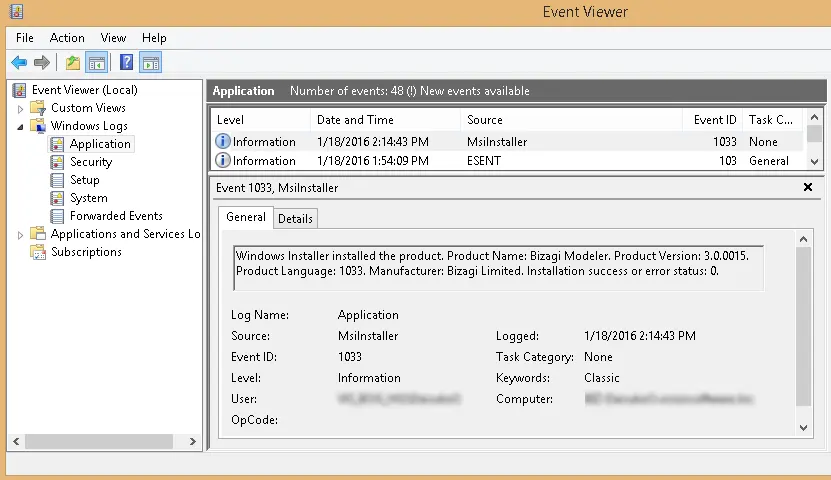Click the General task category cell

(768, 161)
